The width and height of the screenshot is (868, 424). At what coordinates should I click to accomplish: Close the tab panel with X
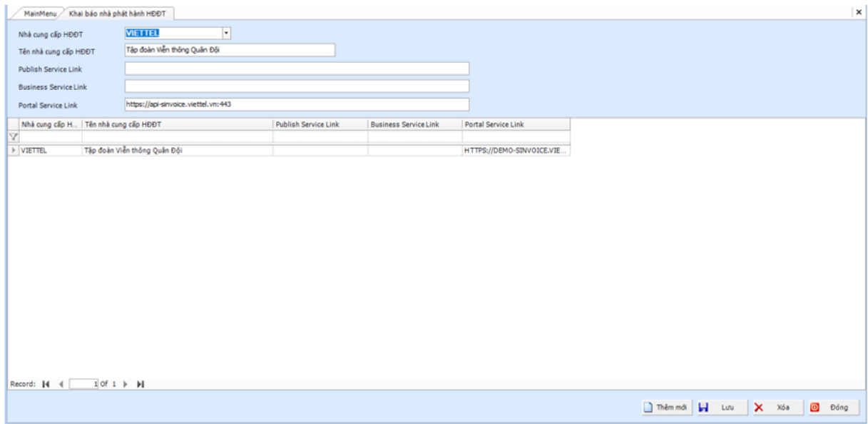[858, 12]
